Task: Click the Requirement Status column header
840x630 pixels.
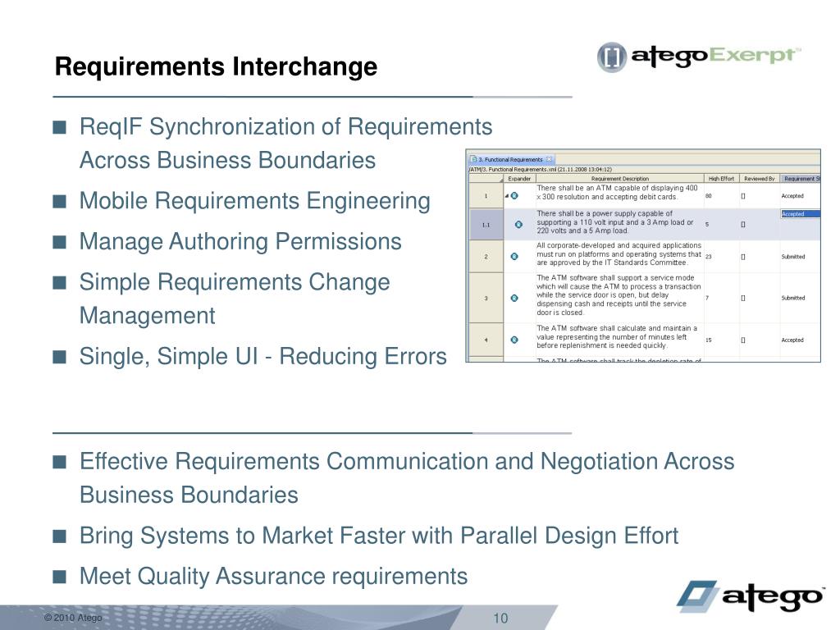Action: click(x=801, y=178)
